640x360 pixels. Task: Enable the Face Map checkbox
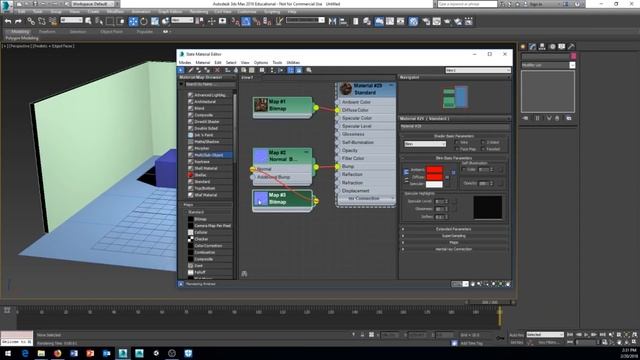(457, 149)
